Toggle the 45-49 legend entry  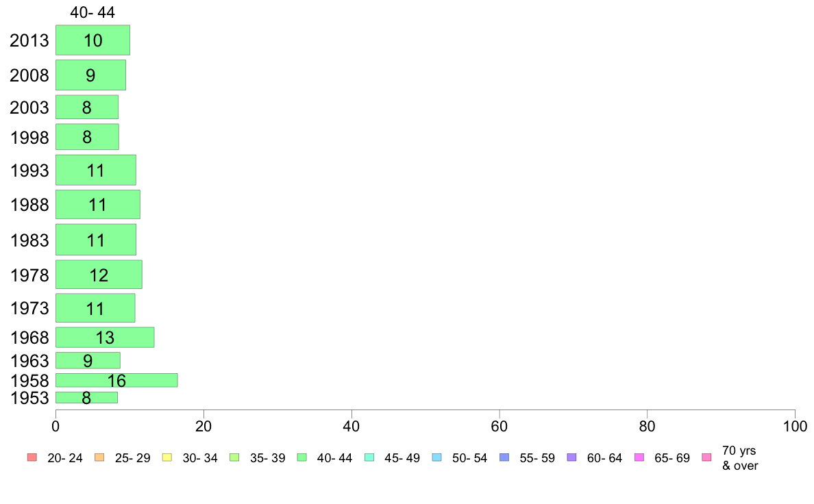click(392, 458)
